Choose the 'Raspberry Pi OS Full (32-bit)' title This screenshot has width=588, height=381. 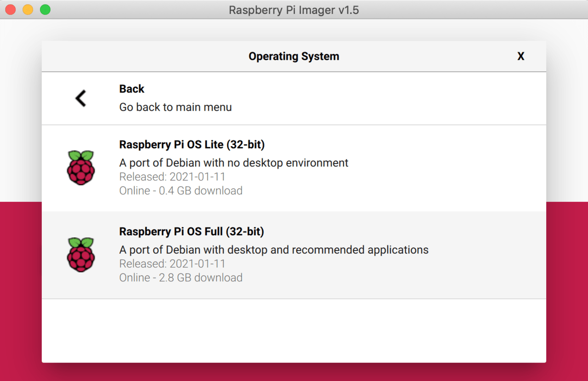click(x=192, y=232)
